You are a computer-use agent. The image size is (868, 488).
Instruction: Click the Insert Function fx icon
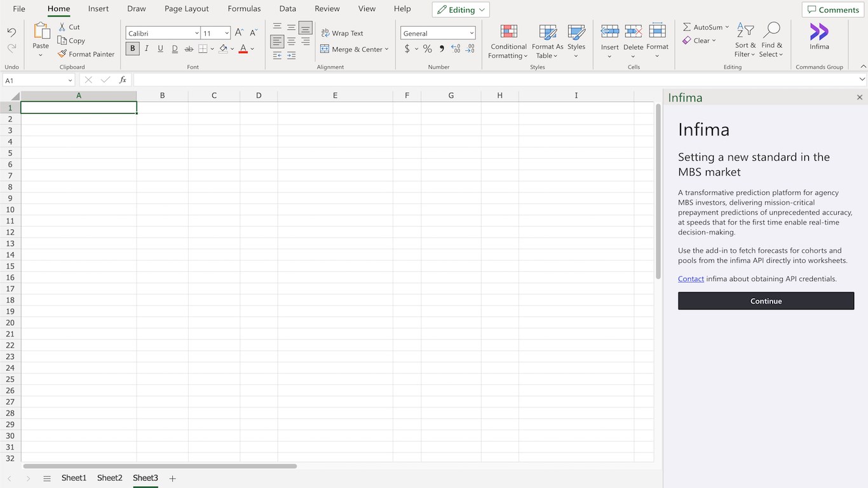pyautogui.click(x=123, y=80)
